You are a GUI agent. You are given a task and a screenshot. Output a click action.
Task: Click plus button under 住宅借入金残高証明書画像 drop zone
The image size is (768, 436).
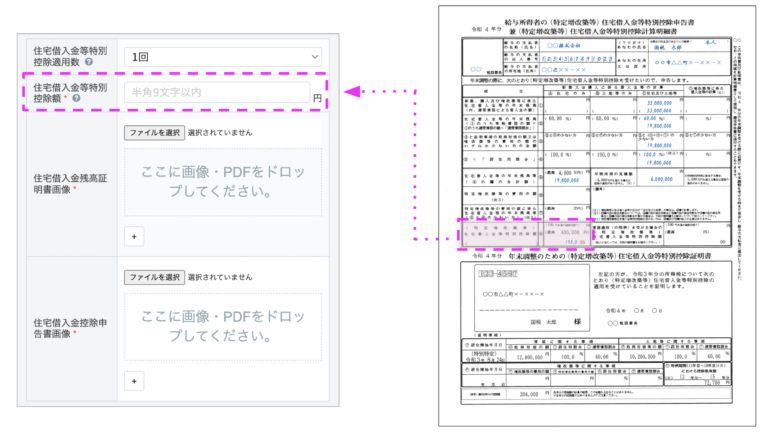(135, 236)
